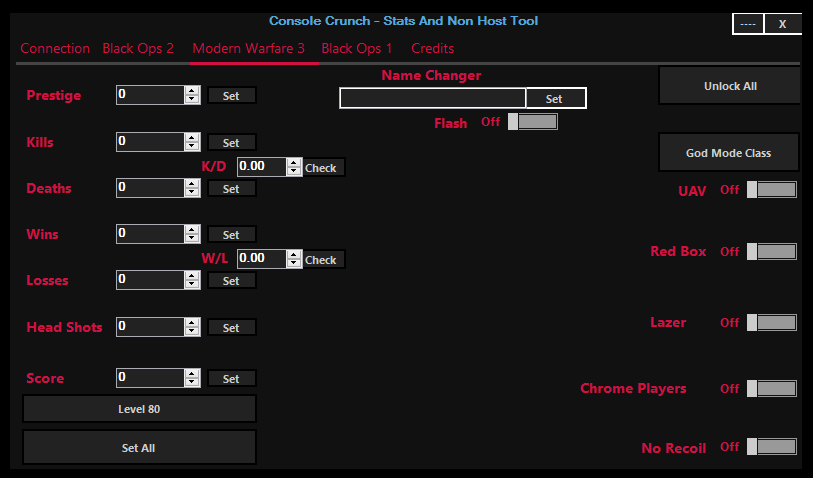Image resolution: width=813 pixels, height=478 pixels.
Task: Increase Wins with the up arrow
Action: pos(192,230)
